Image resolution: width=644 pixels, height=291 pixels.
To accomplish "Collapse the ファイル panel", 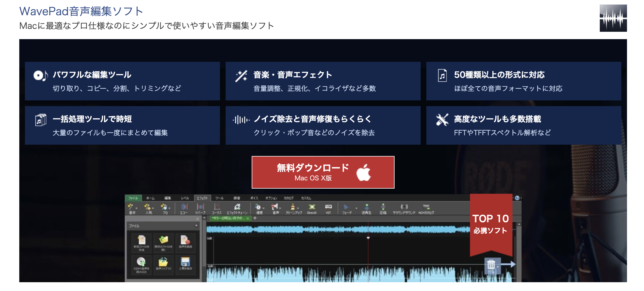I will [196, 225].
